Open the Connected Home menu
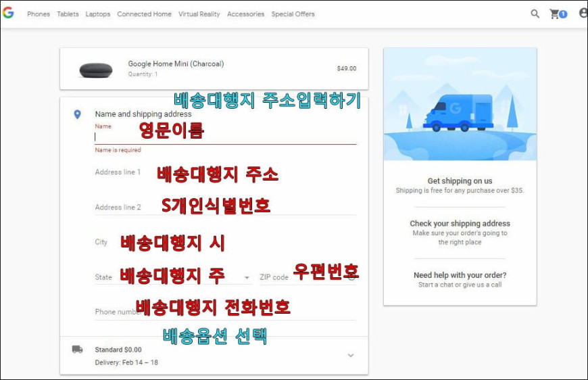Viewport: 588px width, 380px height. click(x=144, y=14)
